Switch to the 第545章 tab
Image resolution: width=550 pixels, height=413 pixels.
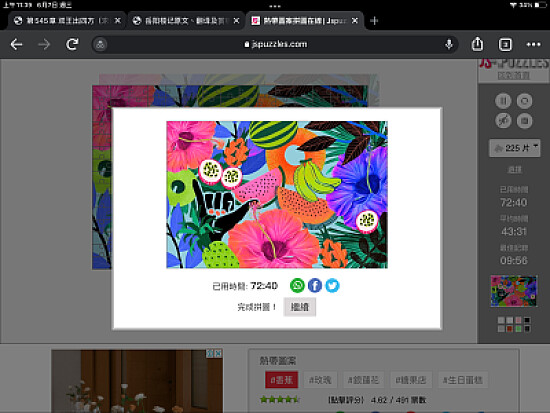63,21
